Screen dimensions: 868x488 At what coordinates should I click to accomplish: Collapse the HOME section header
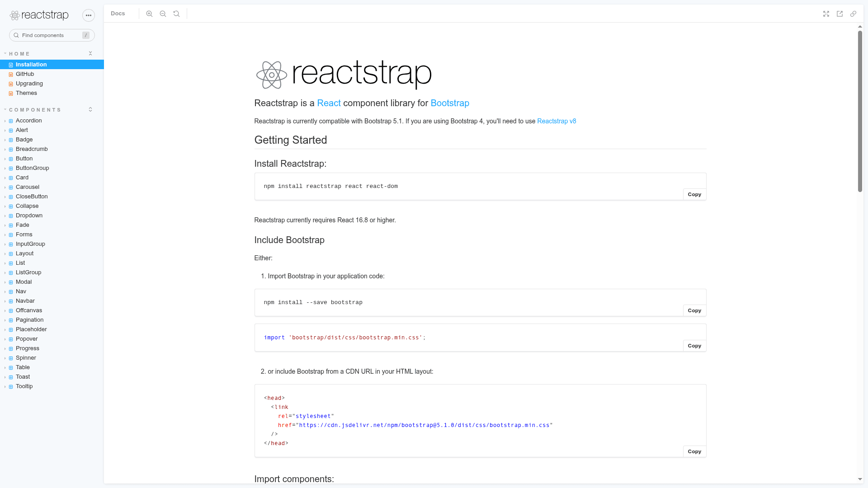click(19, 54)
